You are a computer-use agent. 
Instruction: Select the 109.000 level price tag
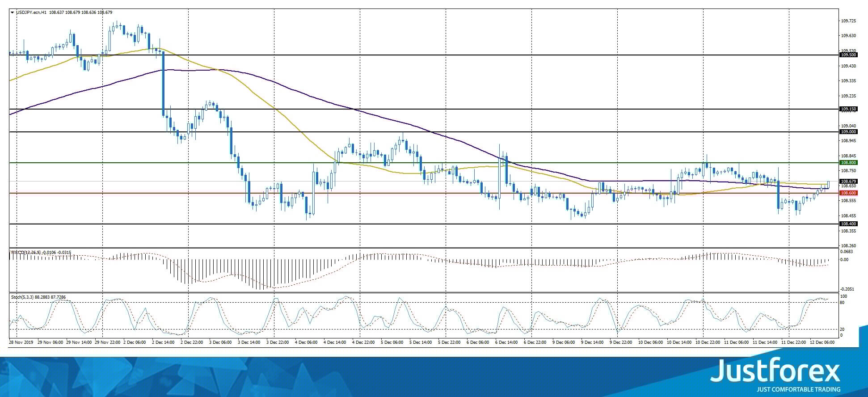click(x=848, y=132)
